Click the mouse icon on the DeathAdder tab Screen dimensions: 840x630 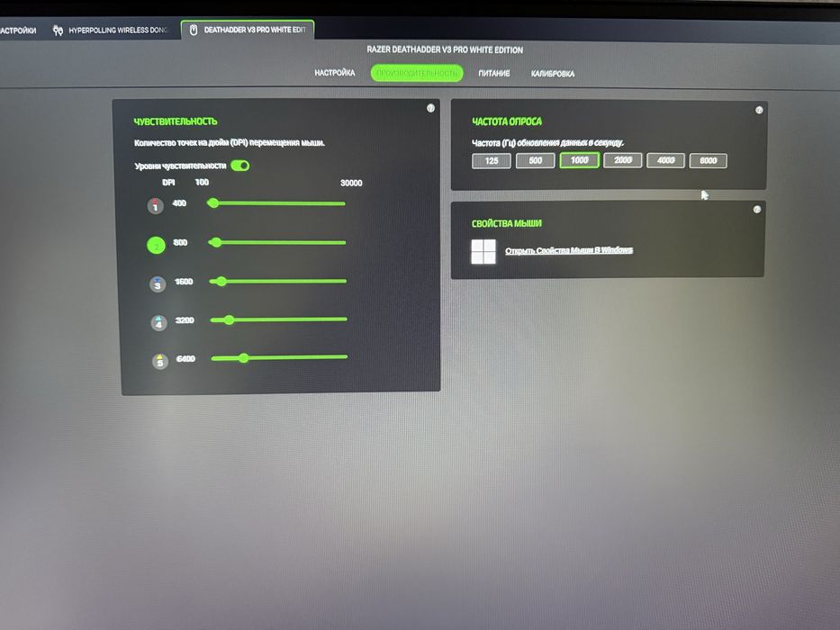point(194,30)
